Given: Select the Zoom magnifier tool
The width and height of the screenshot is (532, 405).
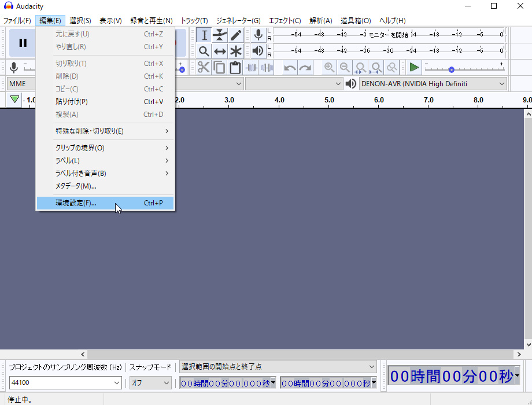Looking at the screenshot, I should pos(204,51).
